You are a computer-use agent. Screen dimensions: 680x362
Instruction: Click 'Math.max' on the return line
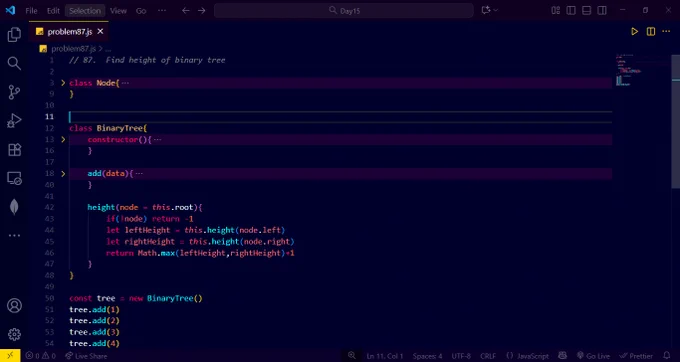point(156,253)
